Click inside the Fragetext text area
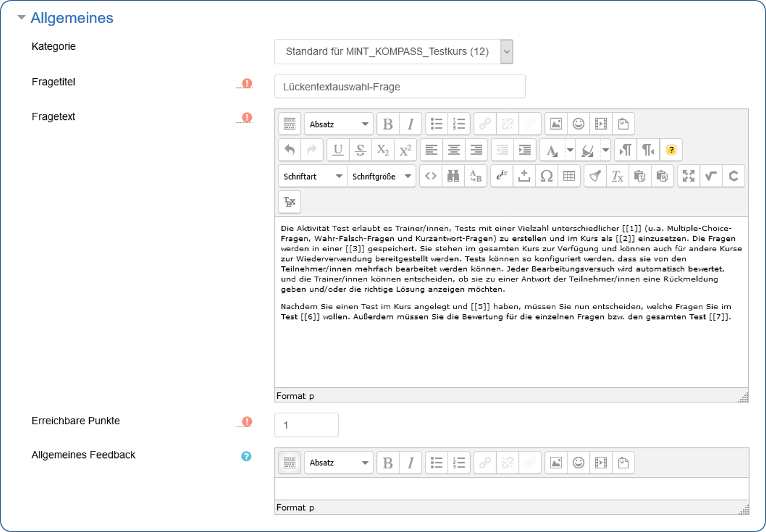The height and width of the screenshot is (532, 766). (511, 302)
